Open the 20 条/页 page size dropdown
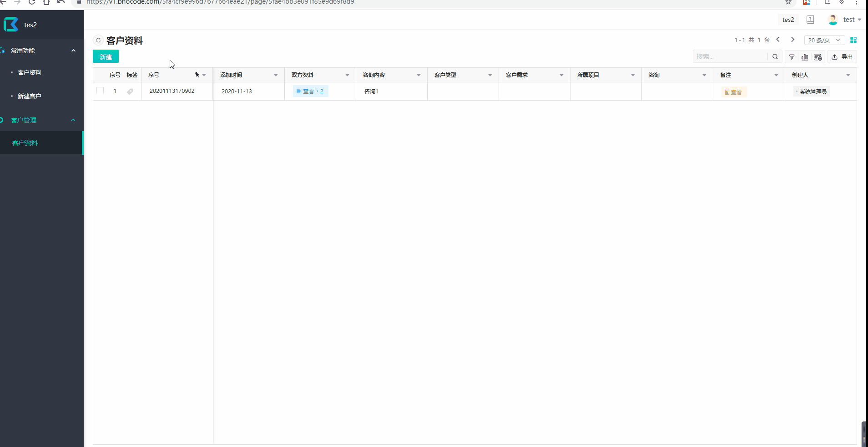This screenshot has width=868, height=447. 824,40
